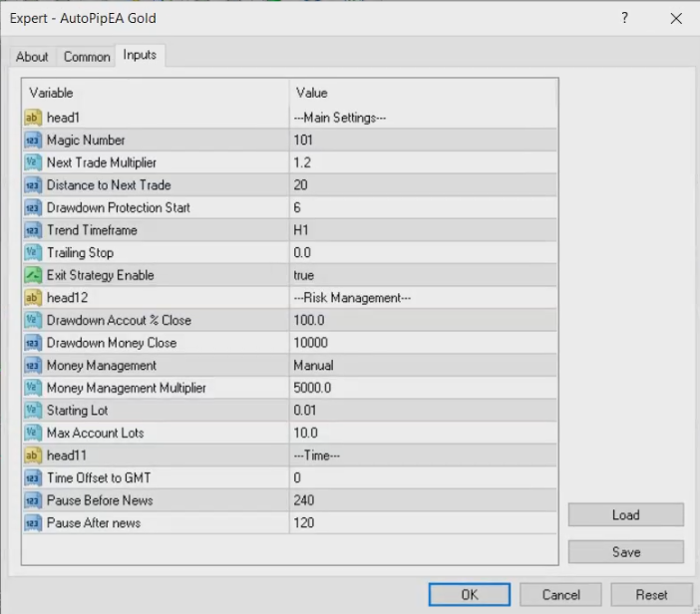Click the icon beside Drawdown Protection Start
Screen dimensions: 700x614
click(x=33, y=207)
